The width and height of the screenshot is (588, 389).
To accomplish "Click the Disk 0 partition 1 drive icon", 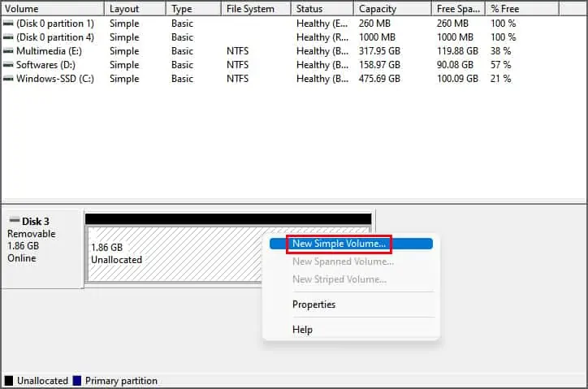I will click(8, 24).
